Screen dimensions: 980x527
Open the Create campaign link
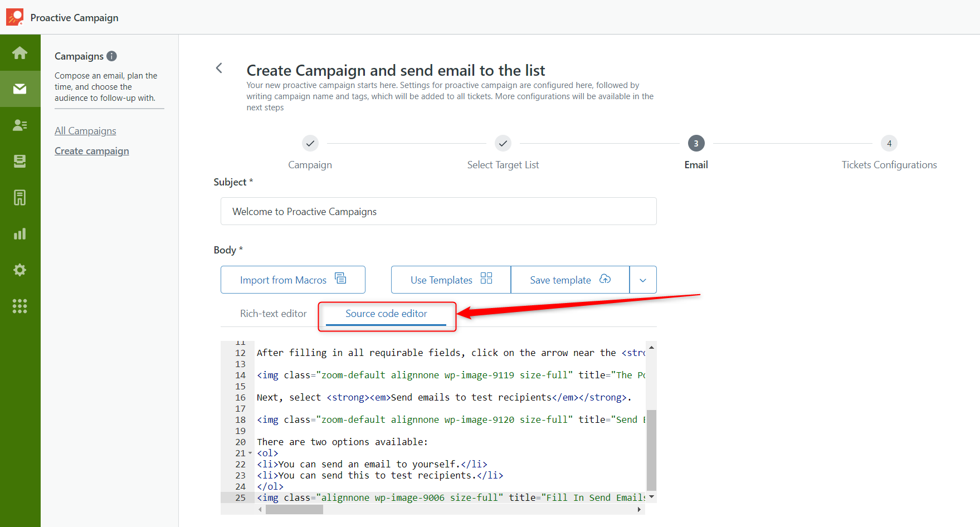tap(91, 151)
